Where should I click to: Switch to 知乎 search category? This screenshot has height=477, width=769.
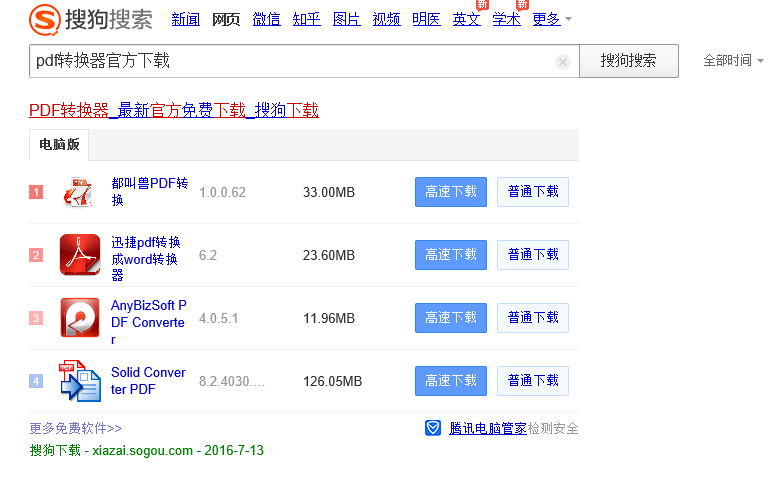point(307,19)
